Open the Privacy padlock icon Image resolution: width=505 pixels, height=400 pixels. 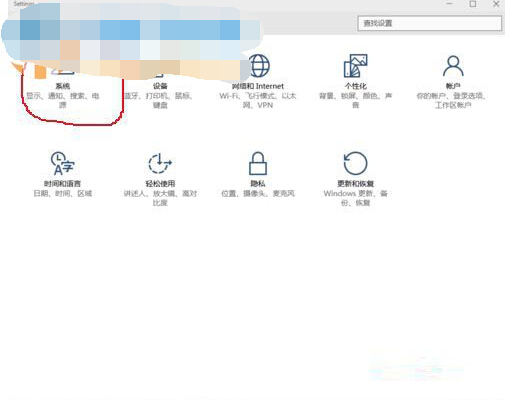point(258,163)
